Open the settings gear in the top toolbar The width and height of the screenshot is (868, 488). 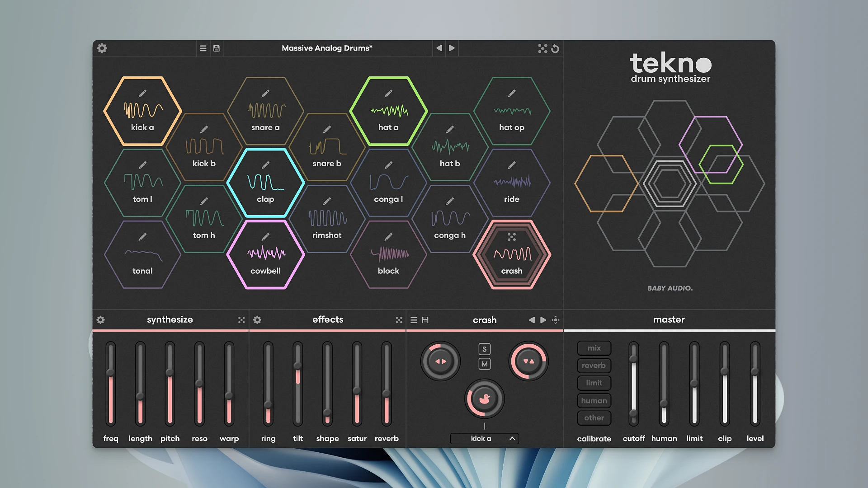click(x=102, y=48)
